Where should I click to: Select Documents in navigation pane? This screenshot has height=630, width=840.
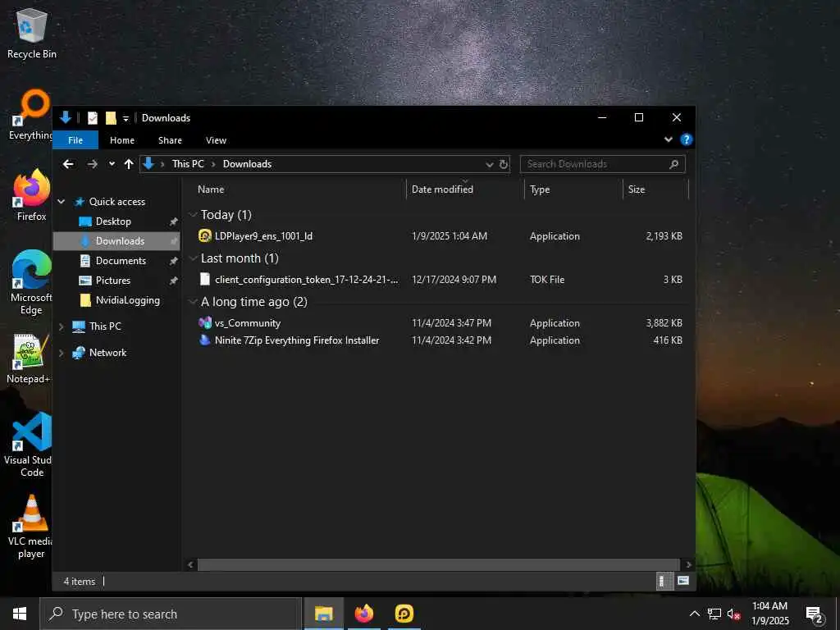121,261
